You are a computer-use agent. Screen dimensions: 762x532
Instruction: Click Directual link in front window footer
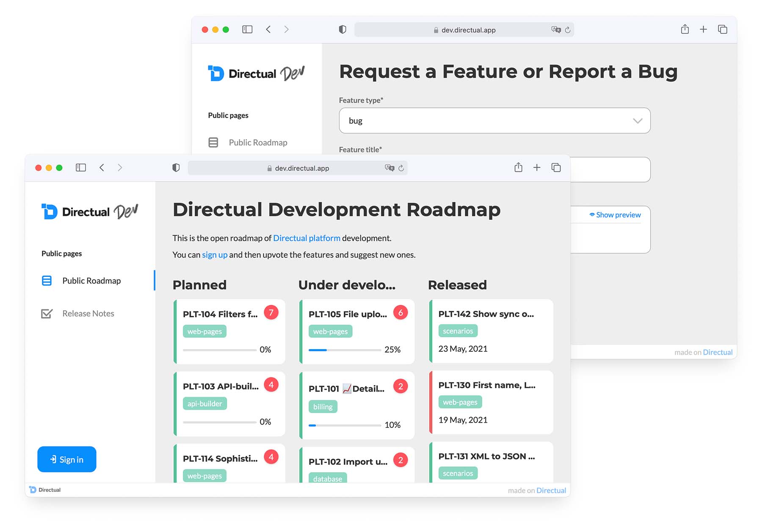coord(551,490)
